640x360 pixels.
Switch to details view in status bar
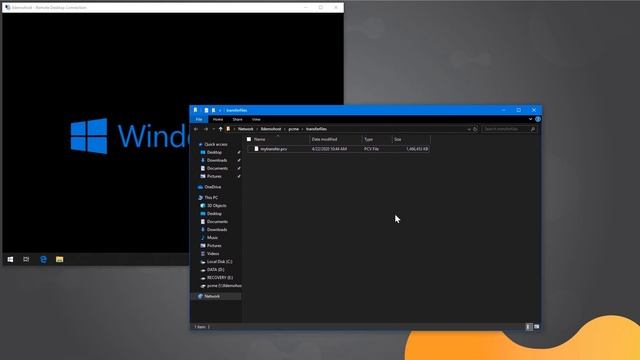tap(529, 327)
